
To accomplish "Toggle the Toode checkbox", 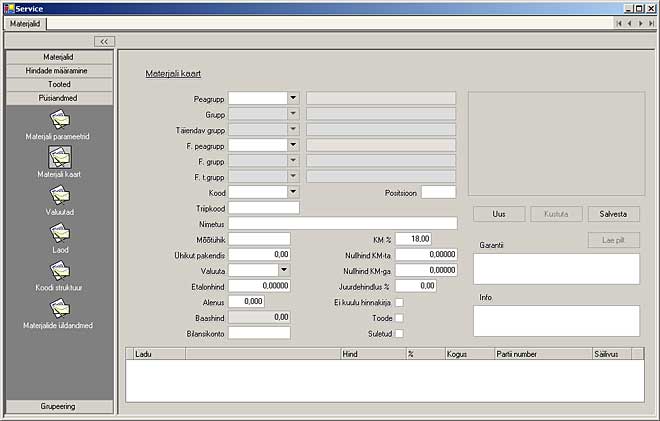I will [x=400, y=318].
